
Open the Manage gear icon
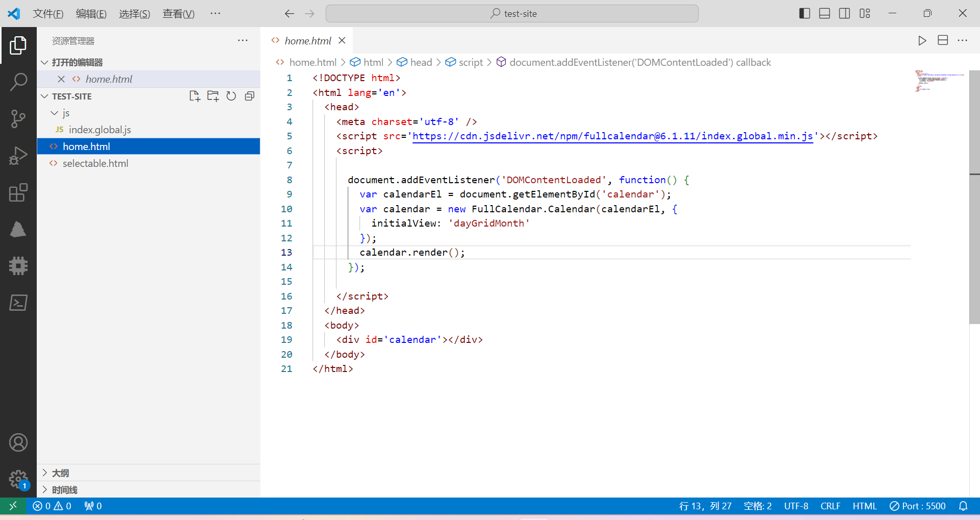(x=18, y=479)
